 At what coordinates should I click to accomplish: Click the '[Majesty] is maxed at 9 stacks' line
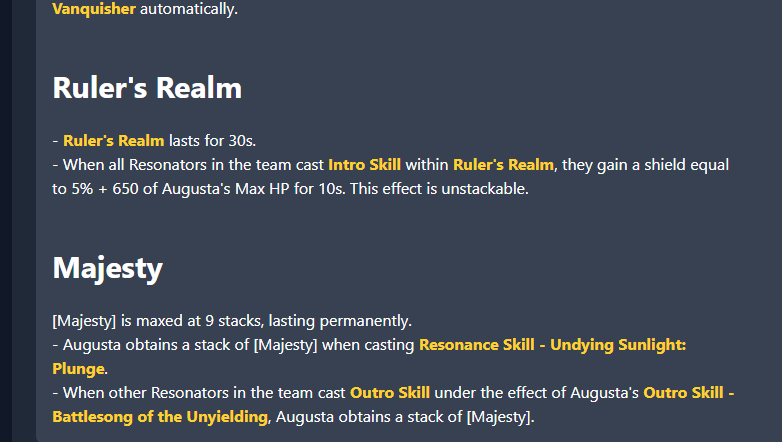[x=231, y=321]
